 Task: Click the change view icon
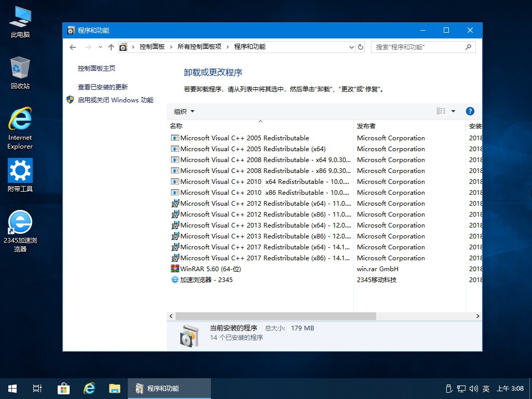click(x=441, y=111)
